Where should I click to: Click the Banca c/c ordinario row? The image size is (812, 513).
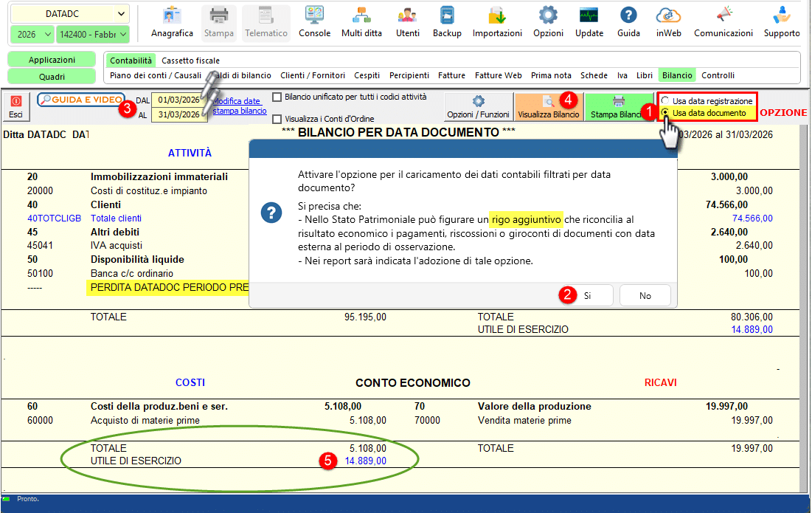click(x=132, y=273)
